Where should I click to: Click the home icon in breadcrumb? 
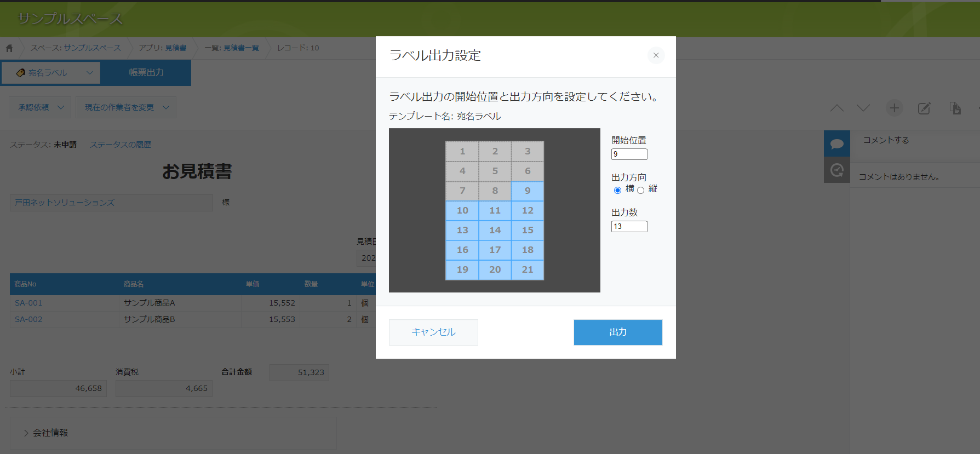pos(9,48)
